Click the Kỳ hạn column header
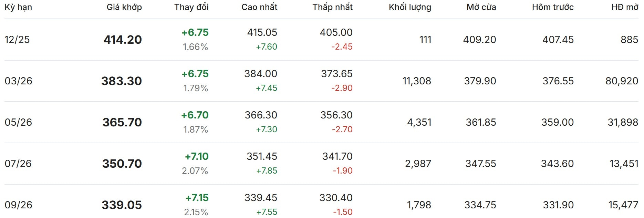The width and height of the screenshot is (644, 218). tap(18, 7)
